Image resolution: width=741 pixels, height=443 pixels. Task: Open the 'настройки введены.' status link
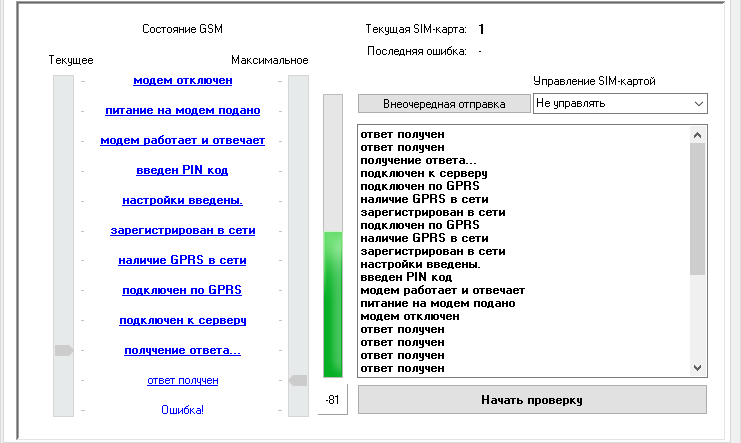tap(182, 200)
